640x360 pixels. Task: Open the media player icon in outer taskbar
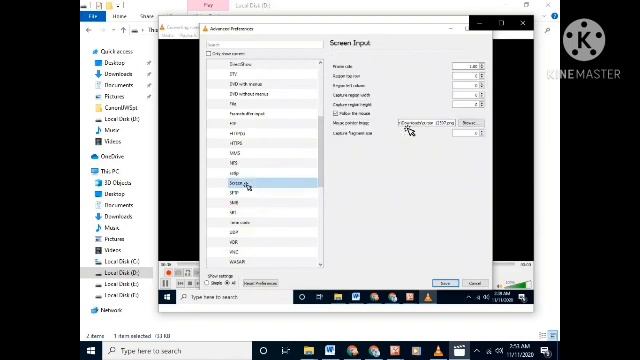pos(416,351)
